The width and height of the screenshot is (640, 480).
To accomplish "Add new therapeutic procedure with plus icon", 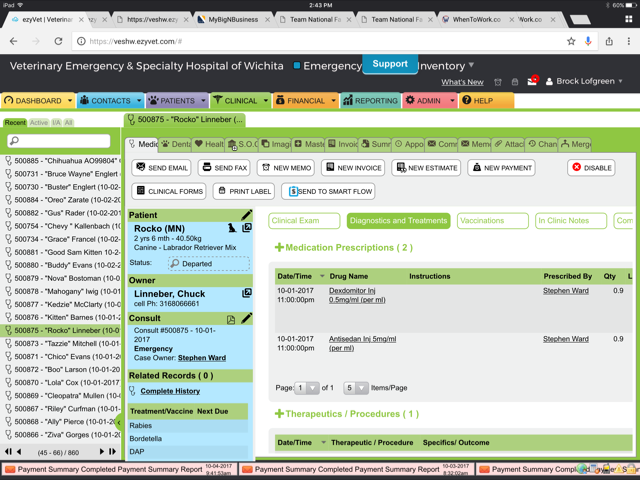I will point(280,414).
